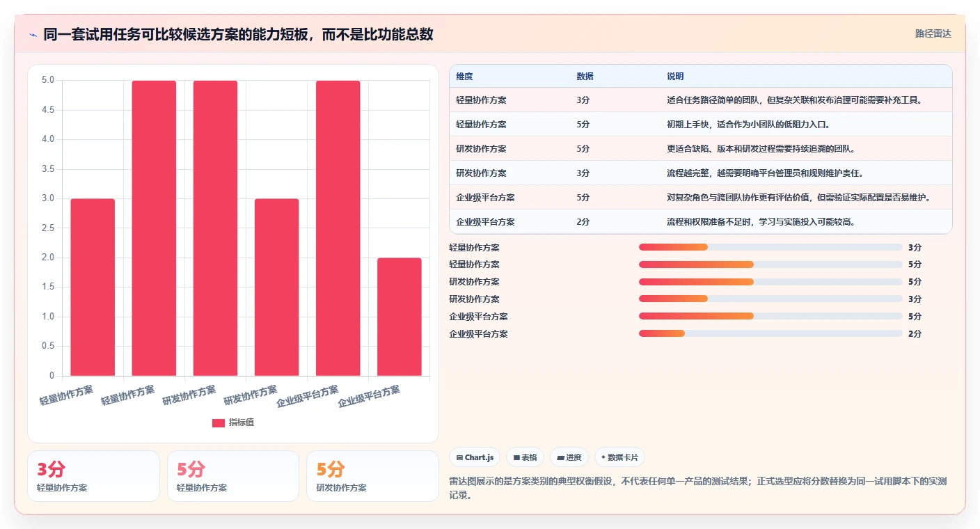Click the 3分 cell in the 补充工具 table row
The image size is (980, 529).
tap(583, 100)
